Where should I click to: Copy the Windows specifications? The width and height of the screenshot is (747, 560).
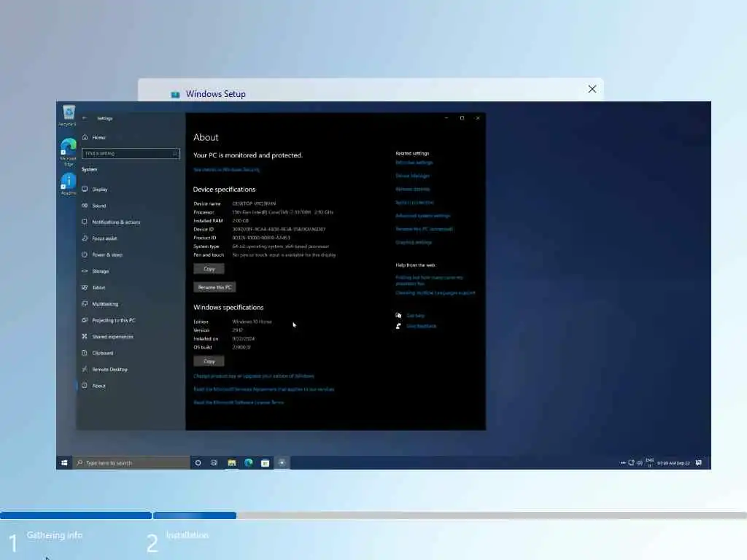click(x=209, y=362)
